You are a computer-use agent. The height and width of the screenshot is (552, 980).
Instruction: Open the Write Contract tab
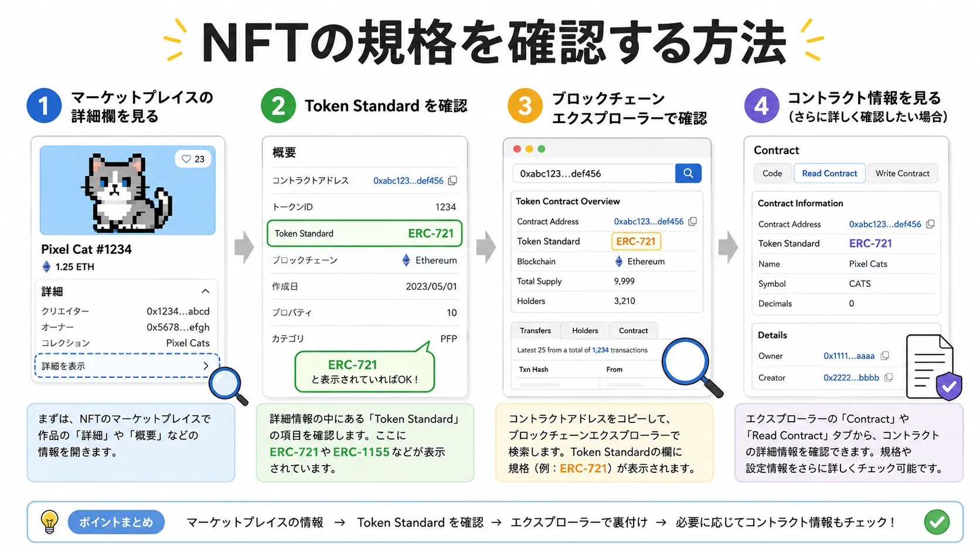903,173
